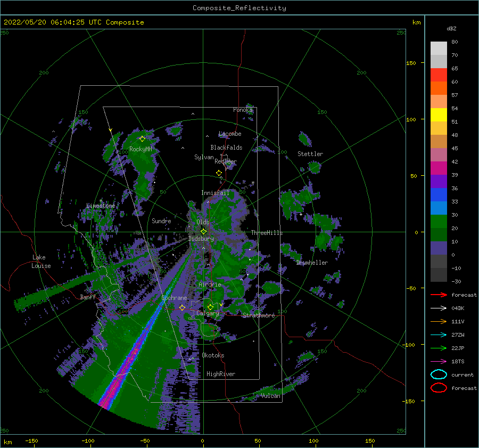Click the Lake Louise label
This screenshot has width=479, height=448.
(41, 262)
